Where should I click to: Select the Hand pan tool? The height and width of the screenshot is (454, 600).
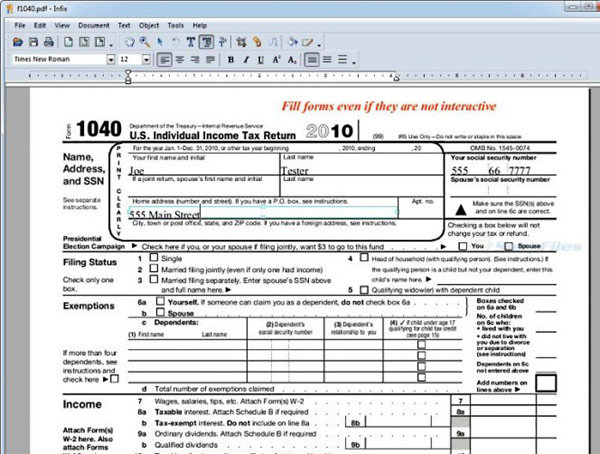pyautogui.click(x=130, y=42)
